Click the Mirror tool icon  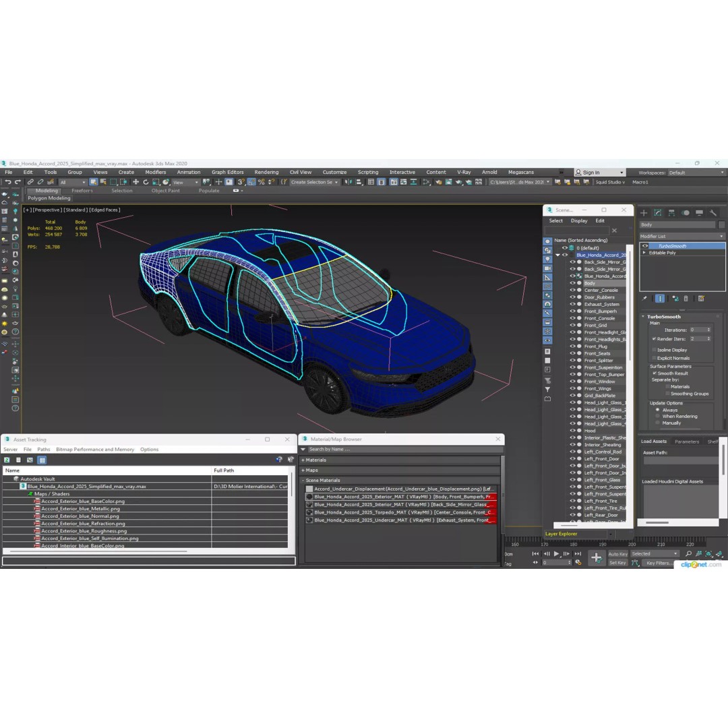(x=348, y=182)
